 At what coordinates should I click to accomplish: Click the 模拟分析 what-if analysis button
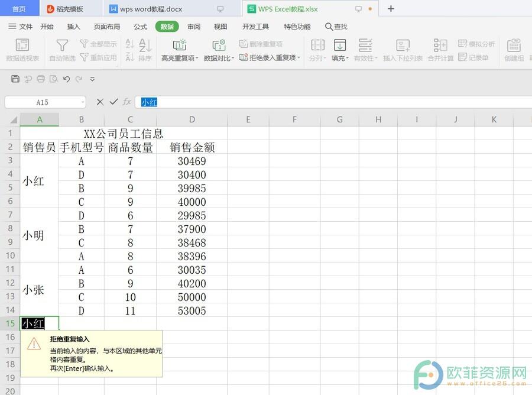476,44
